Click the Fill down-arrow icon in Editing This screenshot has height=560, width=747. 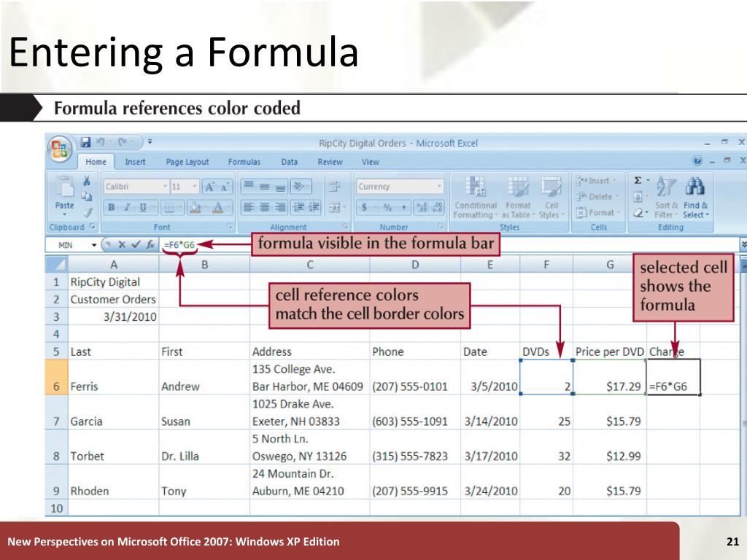click(x=638, y=197)
